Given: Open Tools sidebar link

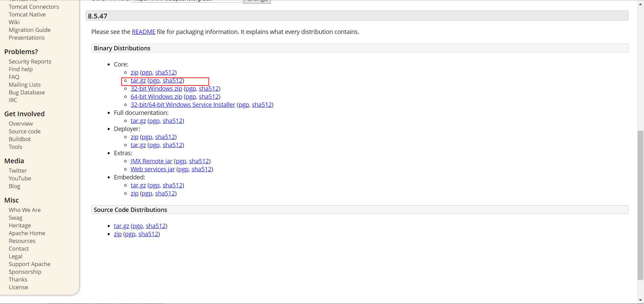Looking at the screenshot, I should click(15, 147).
